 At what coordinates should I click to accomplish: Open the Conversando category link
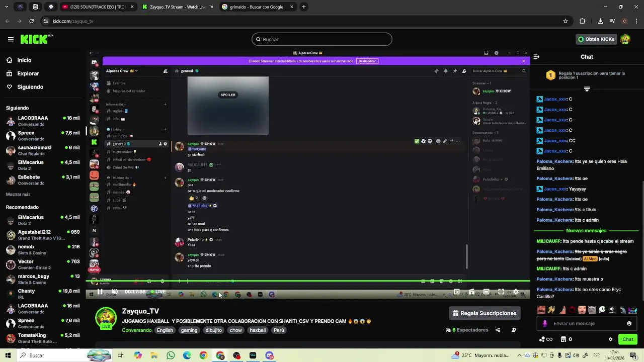[137, 330]
